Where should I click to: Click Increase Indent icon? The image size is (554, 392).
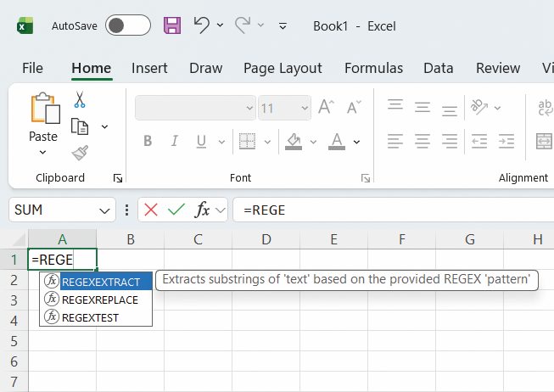(506, 141)
